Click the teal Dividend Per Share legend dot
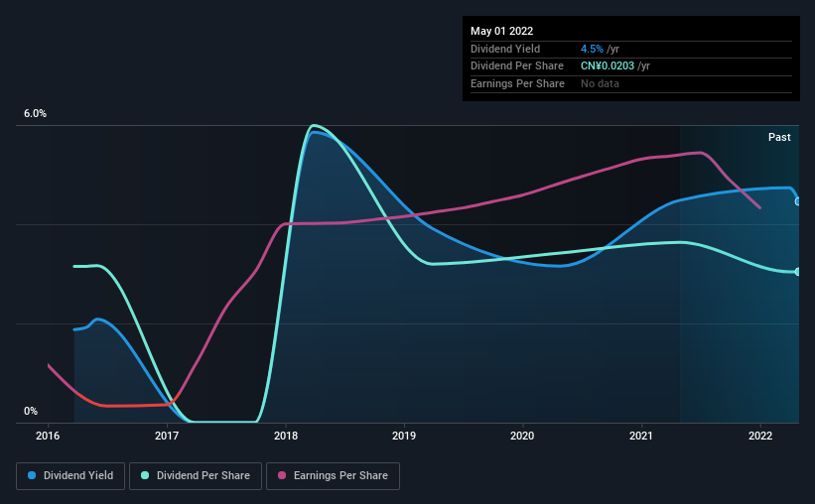 click(x=145, y=475)
